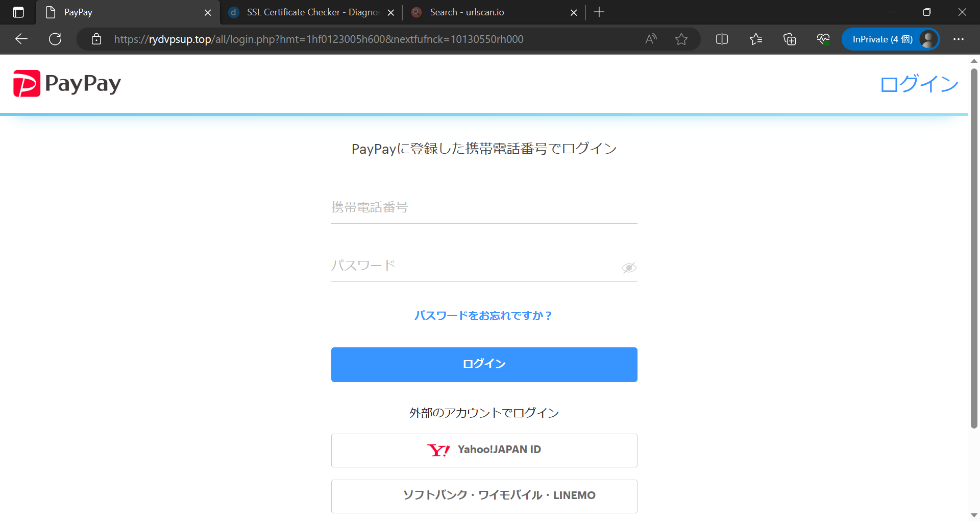Click the heading PayPayに登録した携帯電話番号でログイン
980x521 pixels.
pyautogui.click(x=484, y=149)
